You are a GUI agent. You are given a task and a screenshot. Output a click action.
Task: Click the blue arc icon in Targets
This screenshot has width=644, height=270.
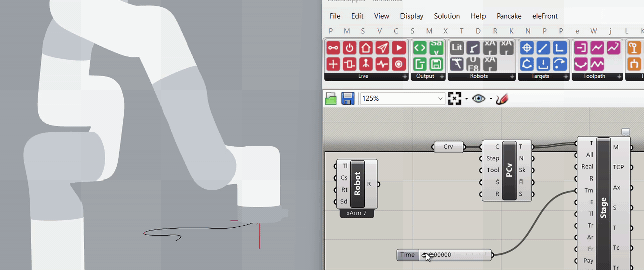tap(560, 64)
